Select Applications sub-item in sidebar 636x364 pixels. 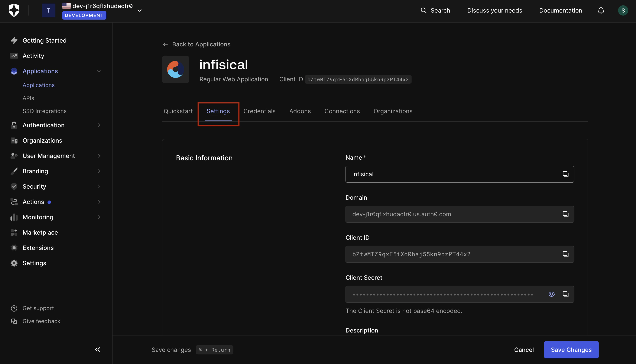[x=39, y=85]
